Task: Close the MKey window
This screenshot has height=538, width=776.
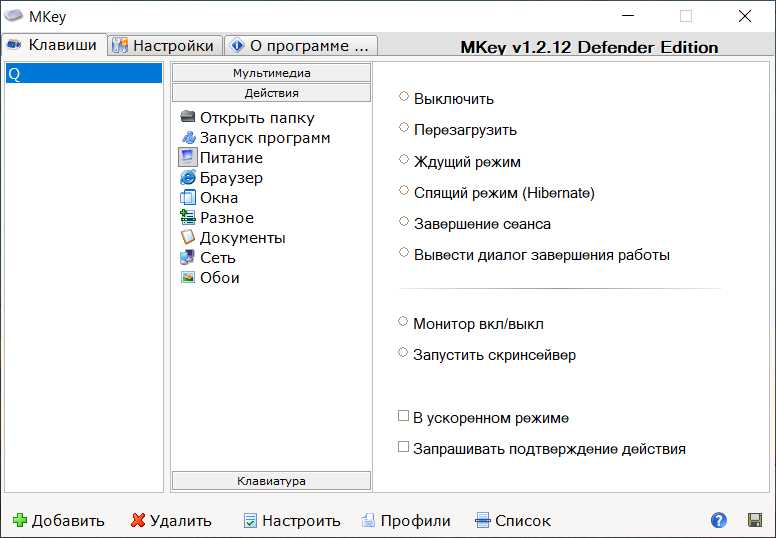Action: [745, 16]
